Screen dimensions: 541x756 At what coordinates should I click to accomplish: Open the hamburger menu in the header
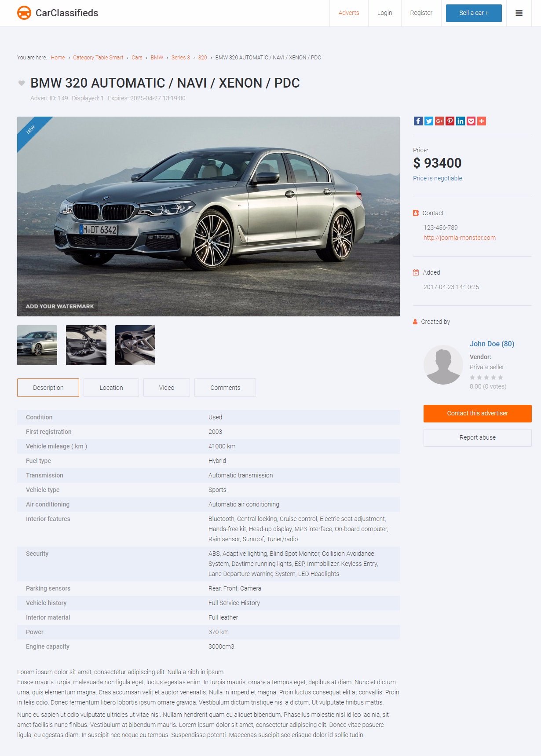519,13
